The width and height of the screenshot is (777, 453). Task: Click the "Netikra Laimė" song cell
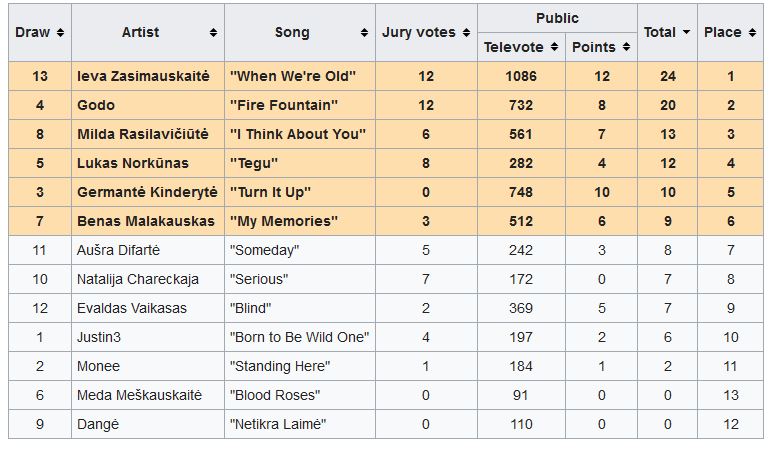tap(278, 424)
